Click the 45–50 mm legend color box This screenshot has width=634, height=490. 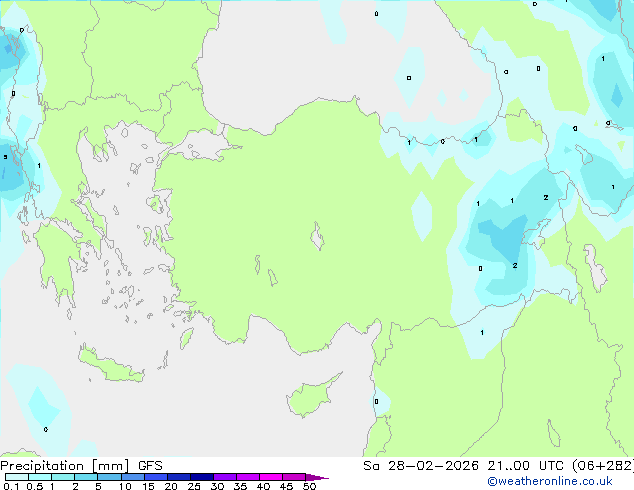point(294,477)
